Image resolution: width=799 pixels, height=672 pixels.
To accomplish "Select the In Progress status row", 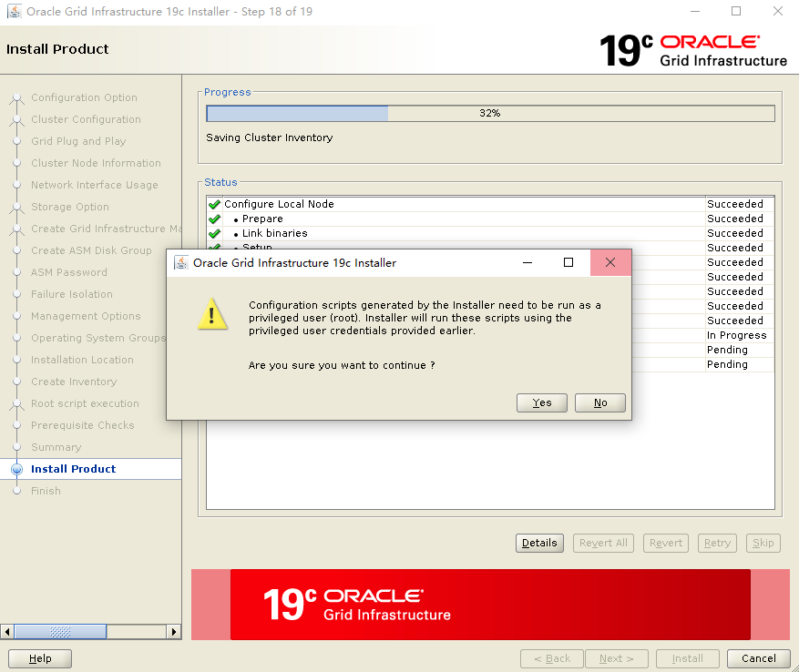I will tap(736, 335).
